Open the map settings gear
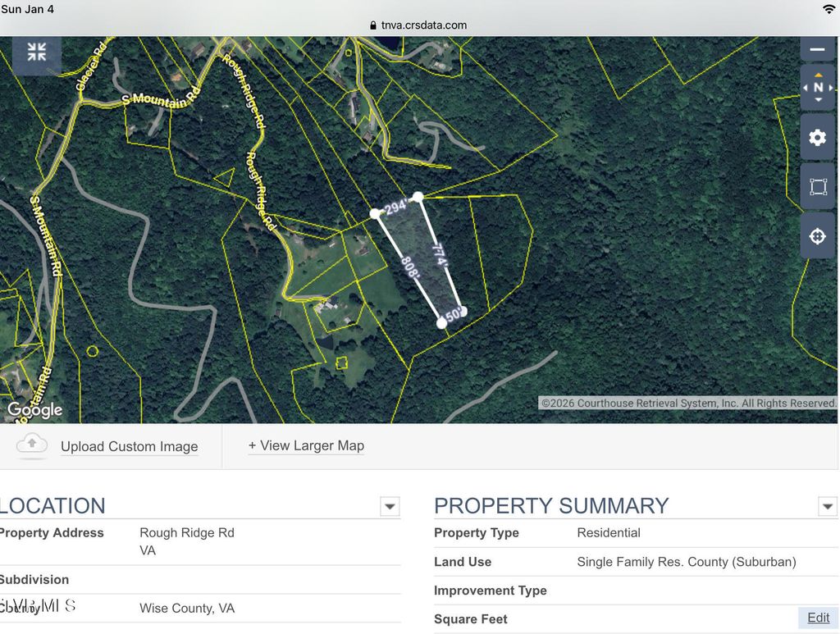Screen dimensions: 840x634 [817, 137]
